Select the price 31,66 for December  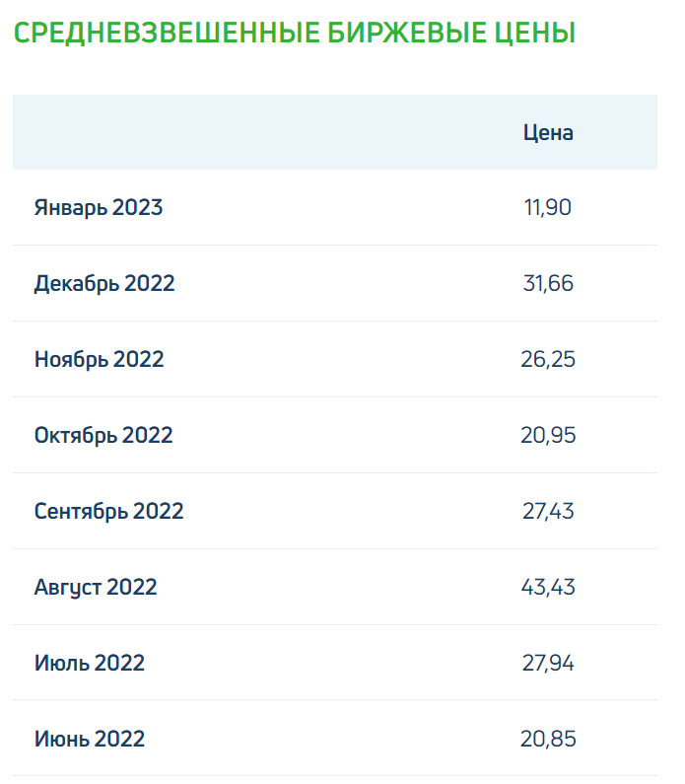548,283
